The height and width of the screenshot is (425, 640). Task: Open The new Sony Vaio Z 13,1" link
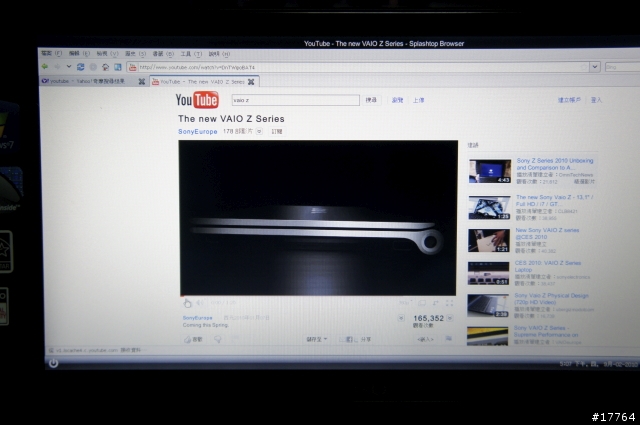pos(554,200)
